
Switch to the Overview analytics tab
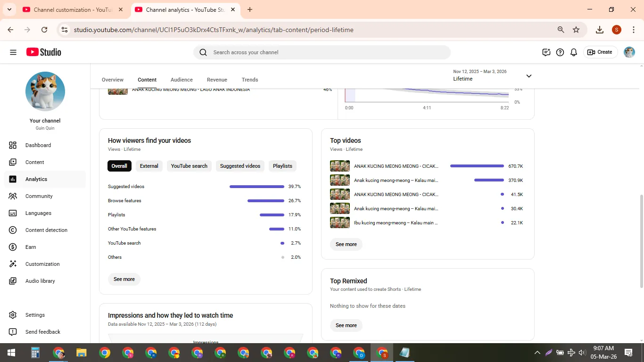(113, 80)
